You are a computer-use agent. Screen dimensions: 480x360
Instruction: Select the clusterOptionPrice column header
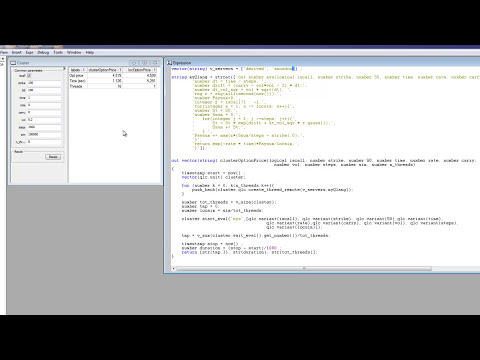[x=105, y=70]
